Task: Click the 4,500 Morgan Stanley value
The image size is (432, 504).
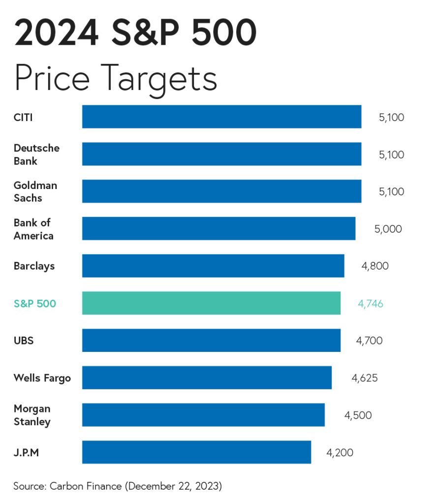Action: coord(358,415)
